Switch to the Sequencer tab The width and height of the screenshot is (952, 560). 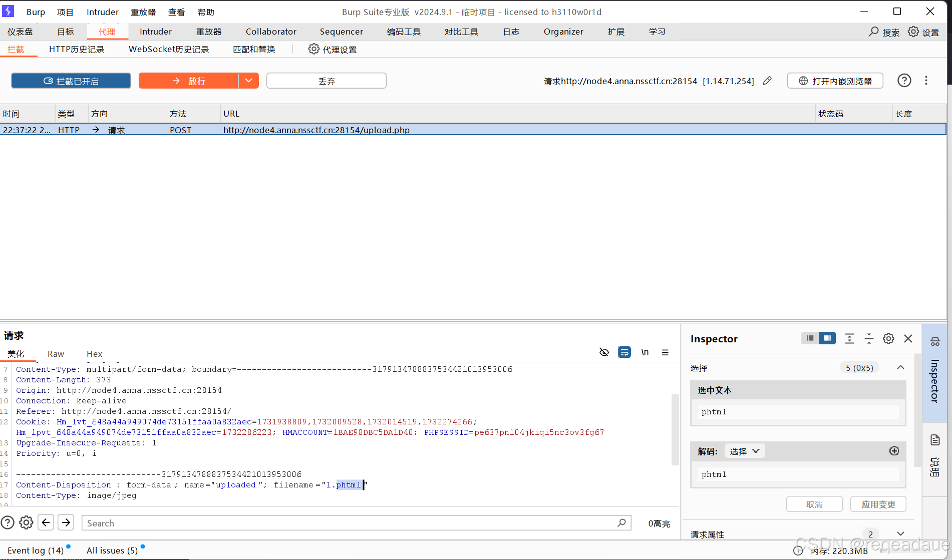341,32
